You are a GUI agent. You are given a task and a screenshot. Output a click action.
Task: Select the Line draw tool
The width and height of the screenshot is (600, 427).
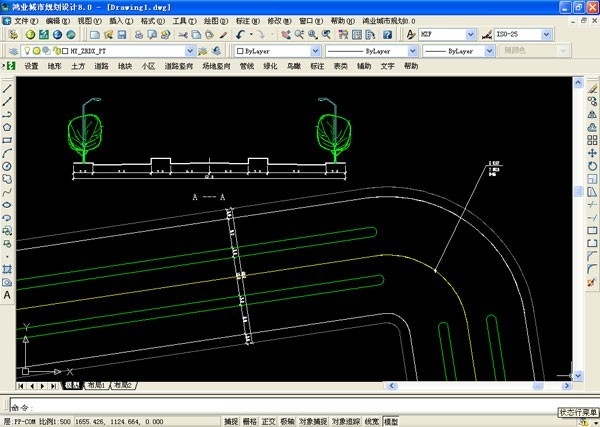(x=7, y=88)
